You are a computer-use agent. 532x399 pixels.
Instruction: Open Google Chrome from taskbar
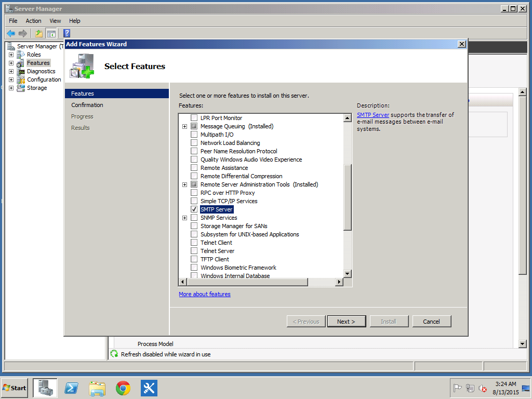pos(123,388)
